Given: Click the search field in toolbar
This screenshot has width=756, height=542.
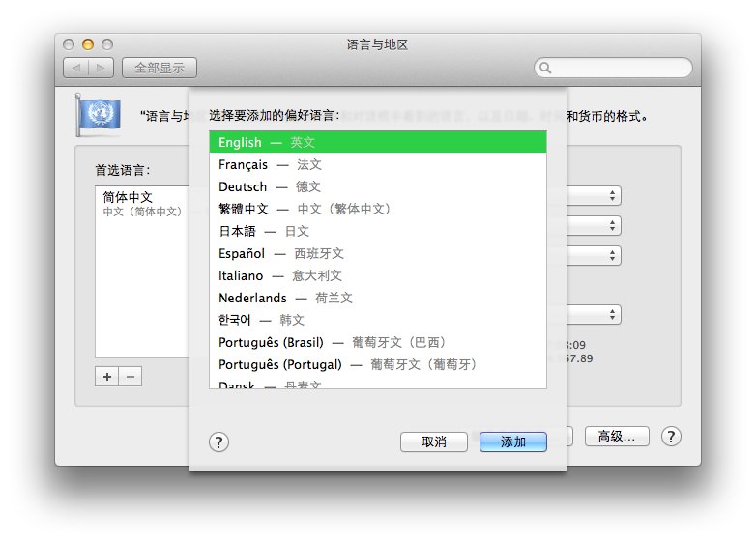Looking at the screenshot, I should (x=613, y=68).
